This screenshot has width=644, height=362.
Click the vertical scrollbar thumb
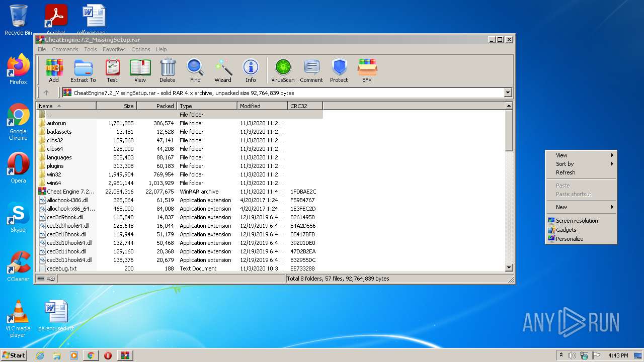(509, 130)
